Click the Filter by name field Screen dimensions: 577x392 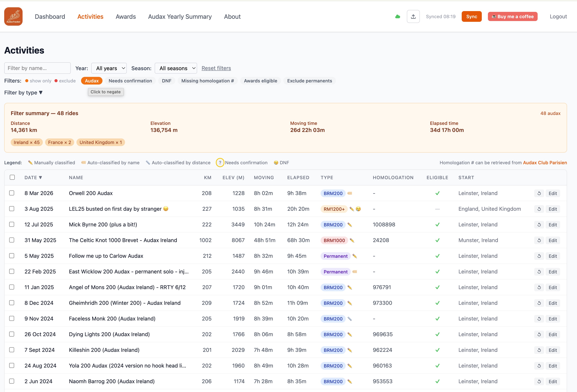pyautogui.click(x=37, y=68)
